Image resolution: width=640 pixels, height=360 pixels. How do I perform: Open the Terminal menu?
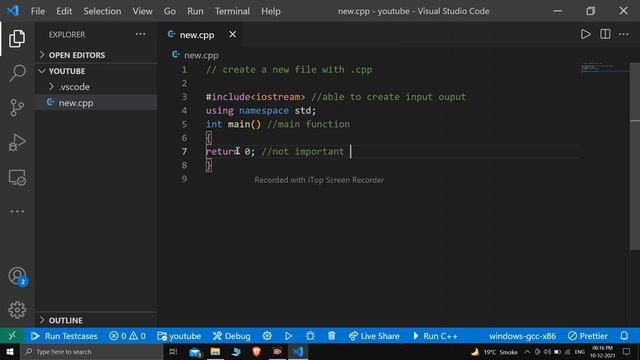tap(232, 11)
